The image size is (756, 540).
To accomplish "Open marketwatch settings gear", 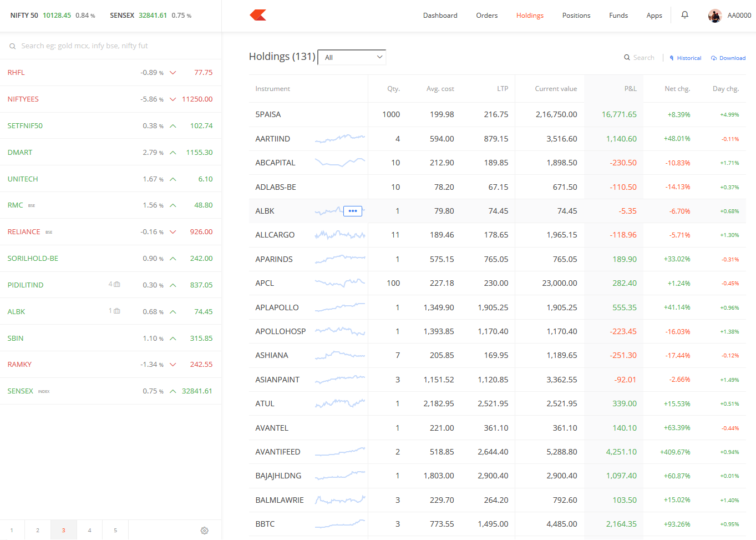I will pyautogui.click(x=204, y=531).
